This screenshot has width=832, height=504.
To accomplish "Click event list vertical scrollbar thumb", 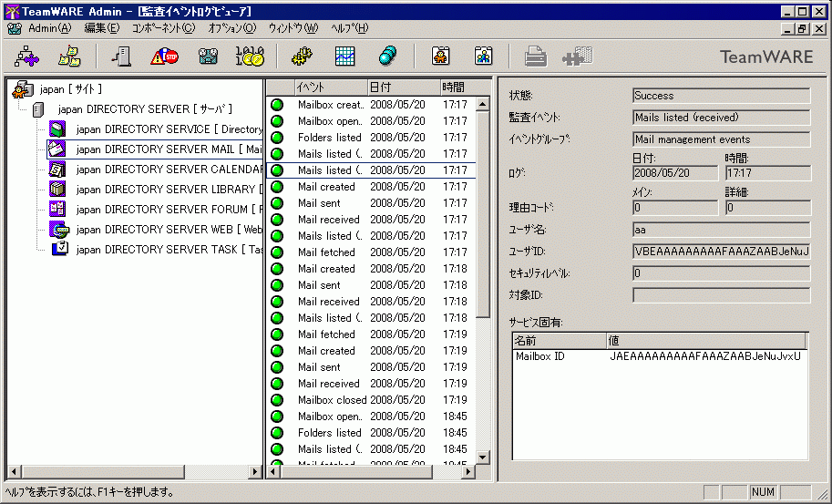I will (x=482, y=214).
